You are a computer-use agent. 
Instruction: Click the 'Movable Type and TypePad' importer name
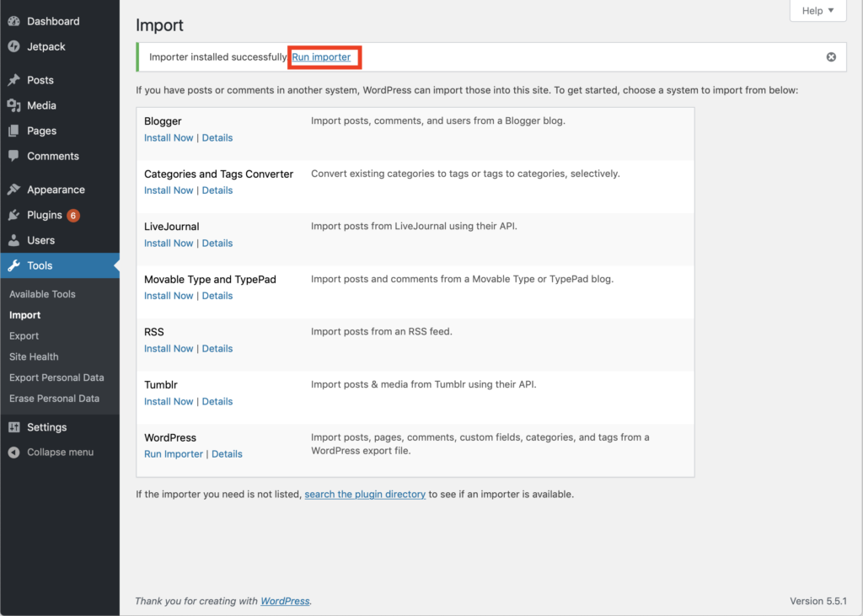click(x=210, y=280)
